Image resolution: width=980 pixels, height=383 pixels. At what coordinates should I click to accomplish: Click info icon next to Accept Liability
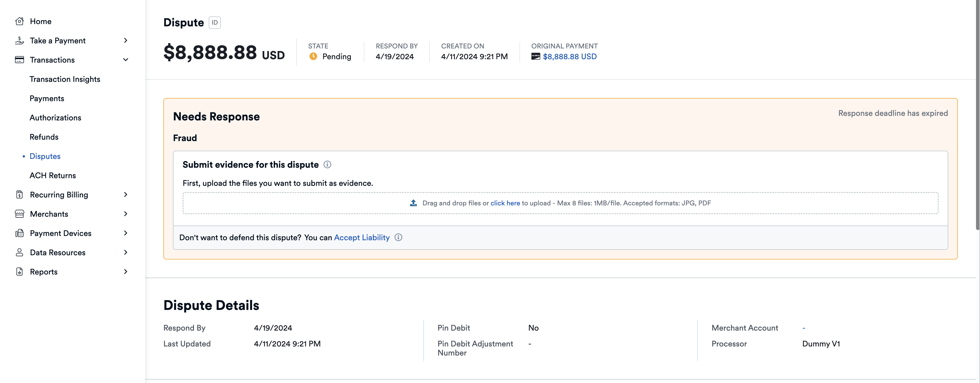[x=398, y=237]
